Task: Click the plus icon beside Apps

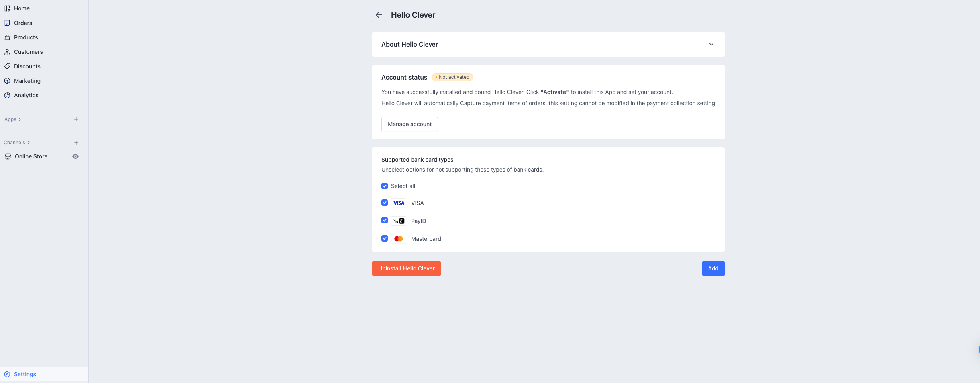Action: coord(76,119)
